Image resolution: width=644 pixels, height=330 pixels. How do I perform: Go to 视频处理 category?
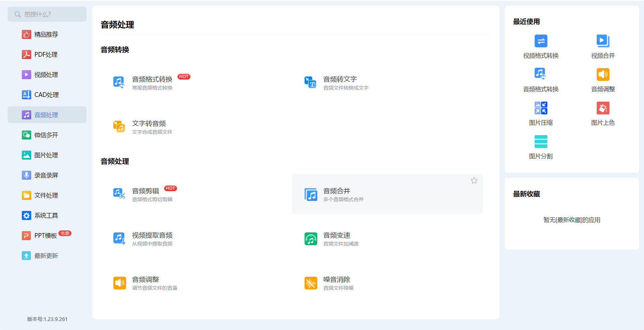pos(47,74)
